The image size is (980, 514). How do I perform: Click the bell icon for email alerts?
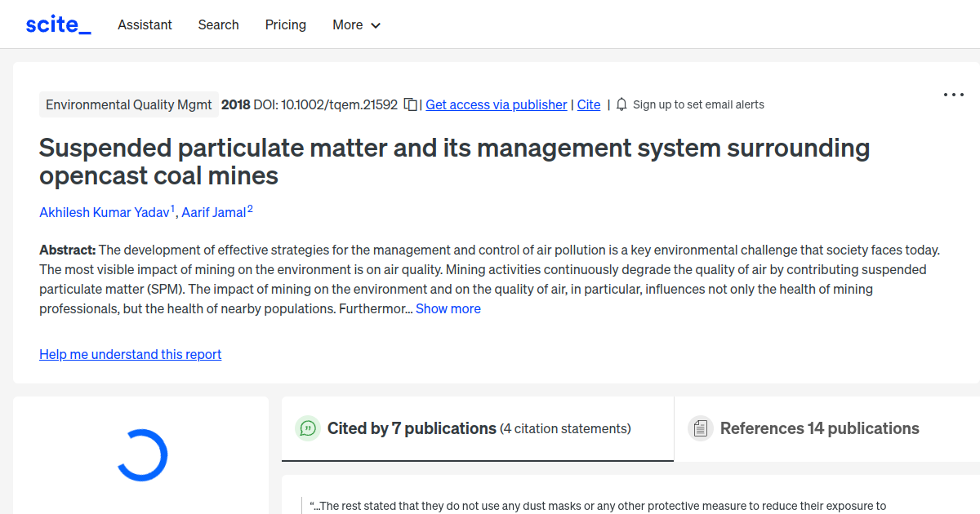pyautogui.click(x=621, y=104)
